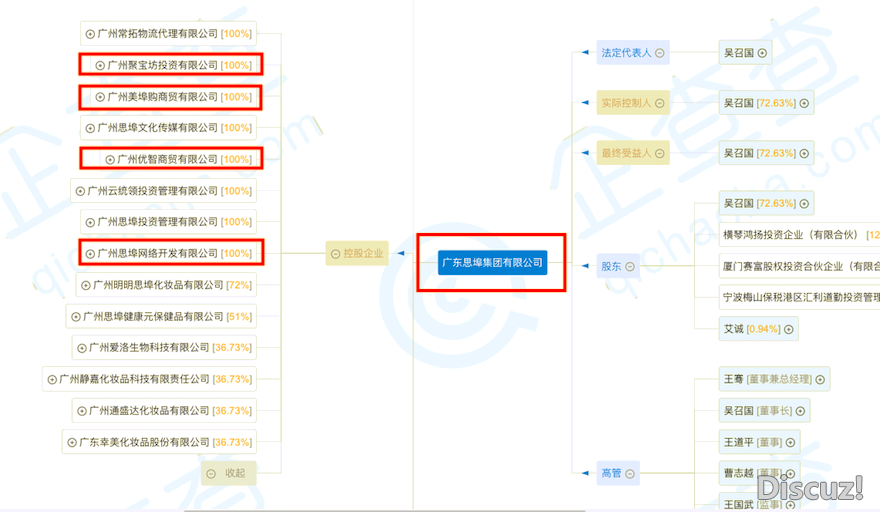Open 广州思埠网络开发有限公司 company name
The width and height of the screenshot is (880, 512).
[158, 254]
